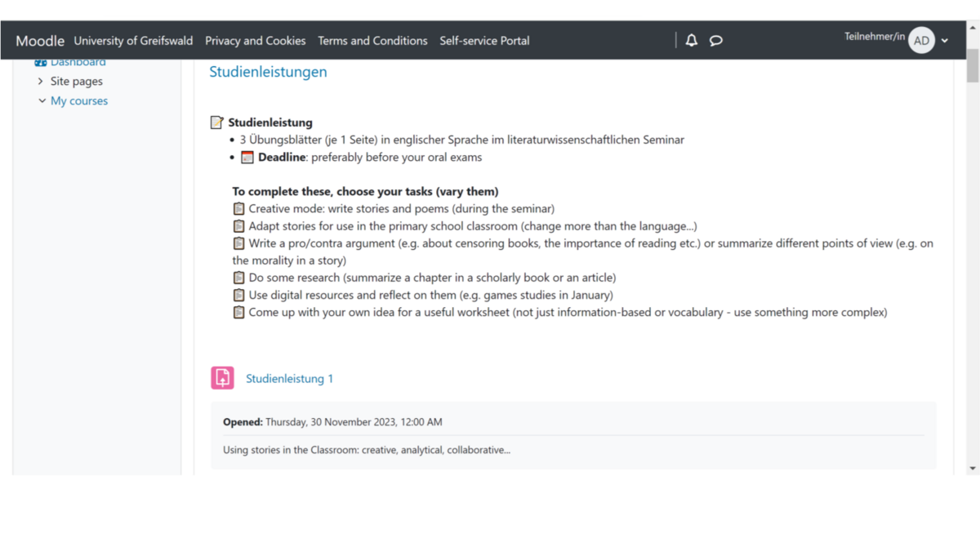Open the messaging speech bubble icon
Image resolution: width=980 pixels, height=552 pixels.
716,40
